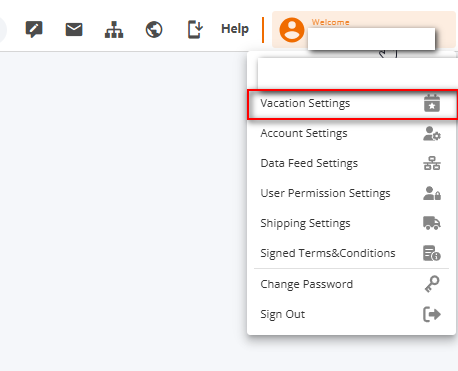Click the key icon
The width and height of the screenshot is (458, 371).
click(x=432, y=284)
